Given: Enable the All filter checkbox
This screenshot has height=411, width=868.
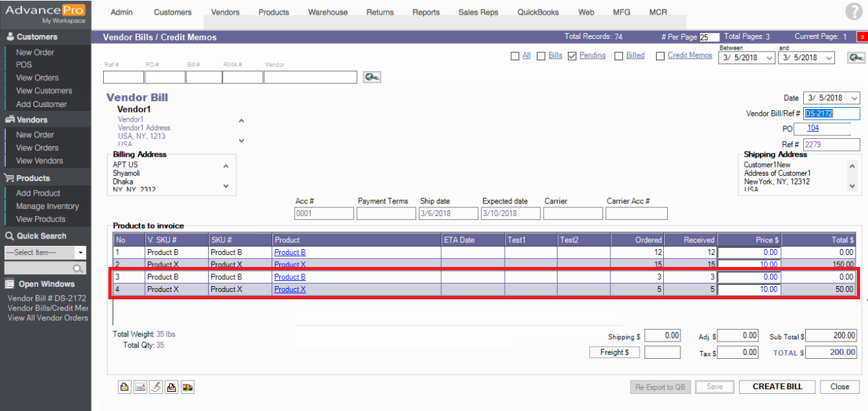Looking at the screenshot, I should click(x=515, y=56).
